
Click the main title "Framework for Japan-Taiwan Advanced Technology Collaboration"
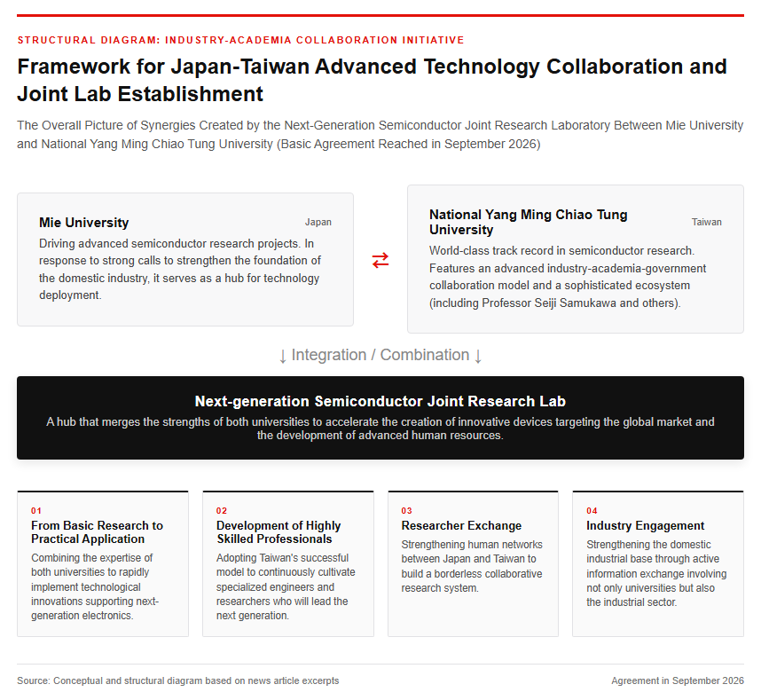pos(372,80)
